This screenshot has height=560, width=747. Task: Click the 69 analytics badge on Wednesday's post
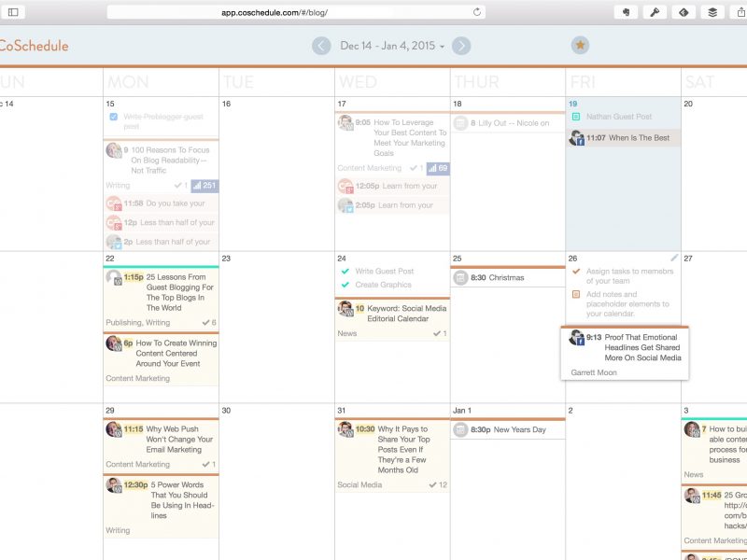tap(437, 168)
